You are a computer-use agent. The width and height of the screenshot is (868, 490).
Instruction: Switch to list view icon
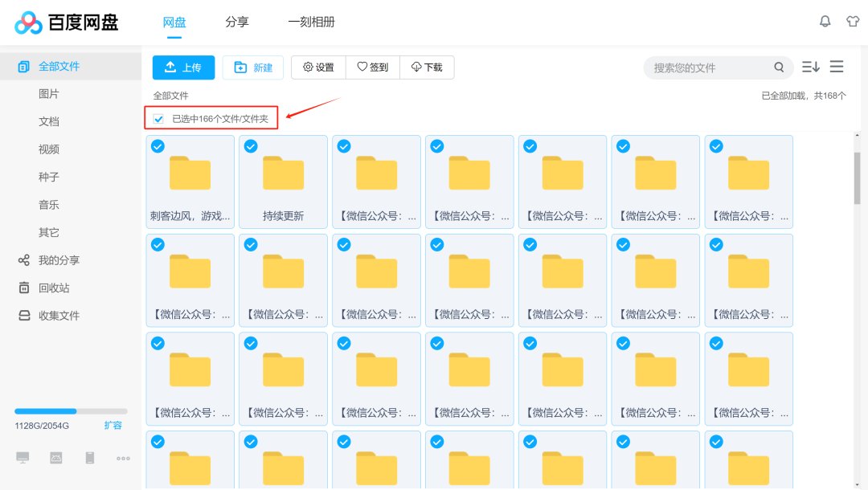(837, 67)
